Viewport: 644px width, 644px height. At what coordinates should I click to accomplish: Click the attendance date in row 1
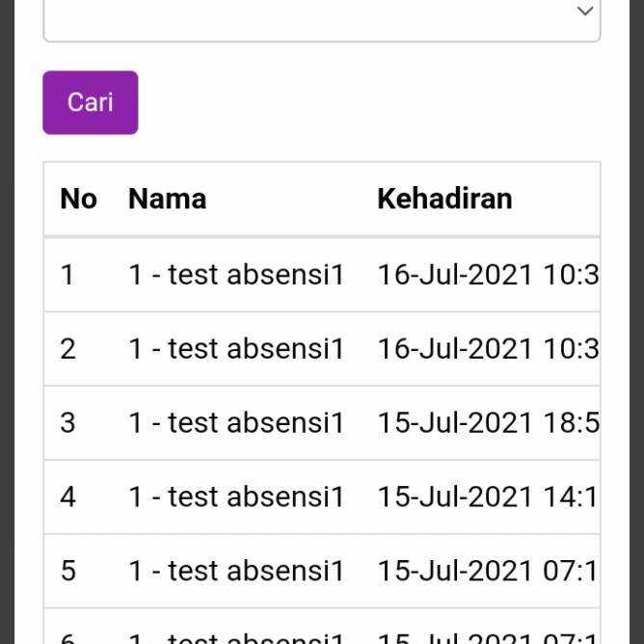pyautogui.click(x=488, y=275)
